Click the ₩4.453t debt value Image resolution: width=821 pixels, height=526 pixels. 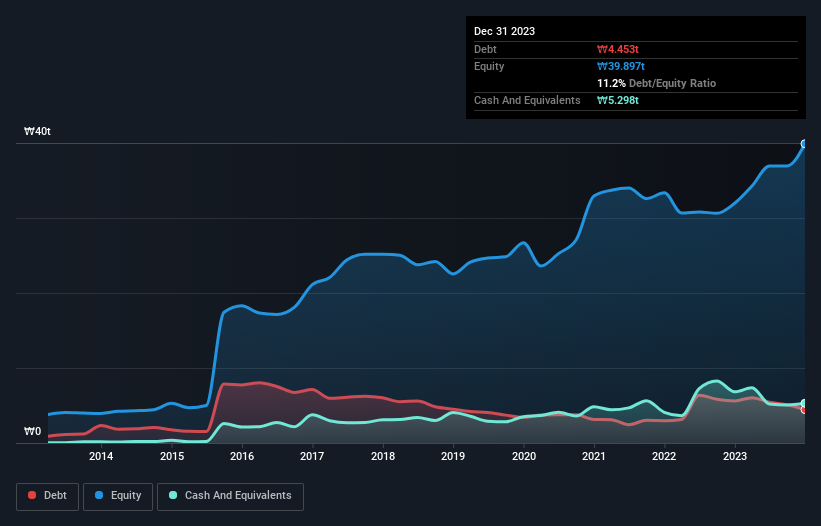point(618,49)
